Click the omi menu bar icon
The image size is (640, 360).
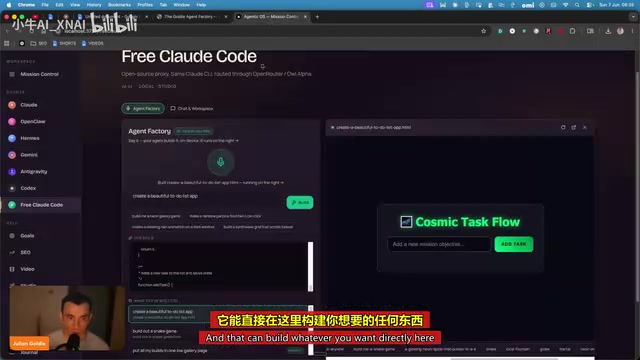(528, 5)
